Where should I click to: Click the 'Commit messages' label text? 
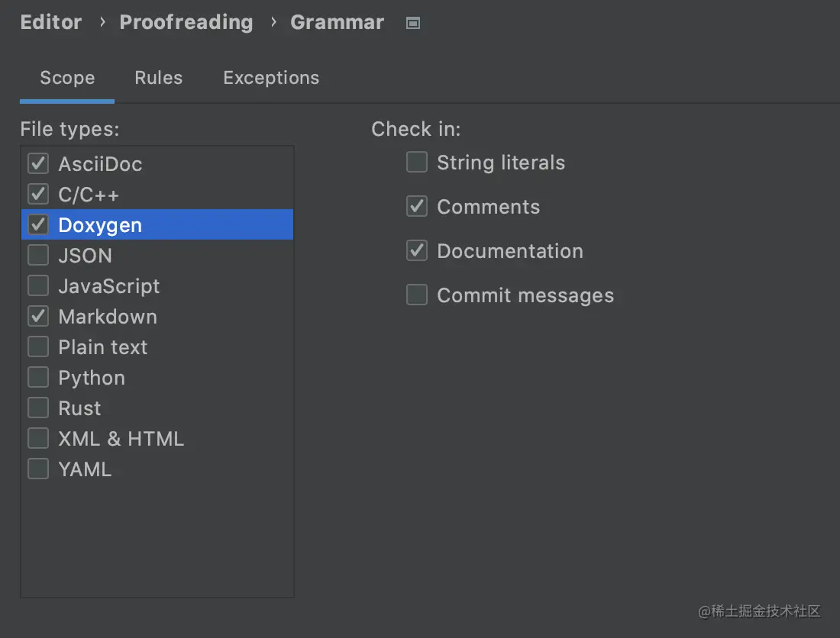(x=525, y=295)
